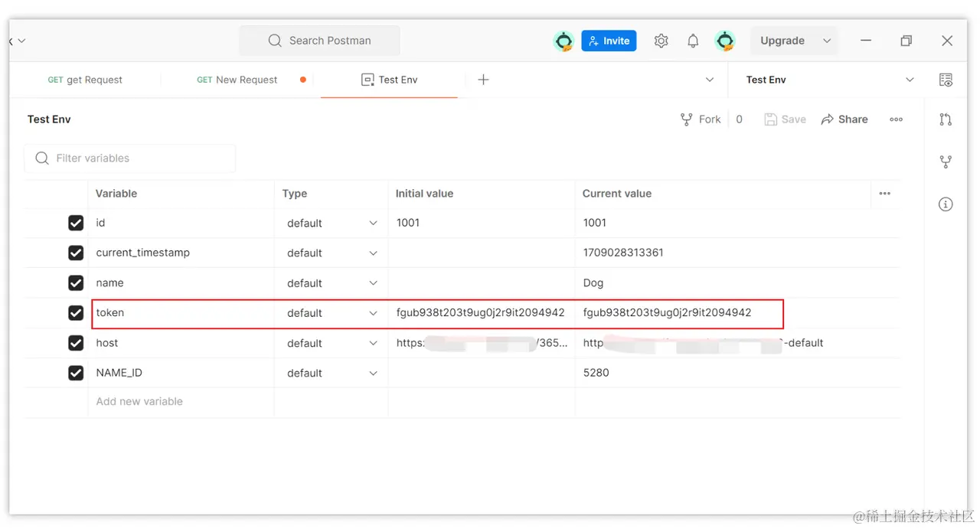980x529 pixels.
Task: Click the name variable name cell
Action: [x=181, y=282]
